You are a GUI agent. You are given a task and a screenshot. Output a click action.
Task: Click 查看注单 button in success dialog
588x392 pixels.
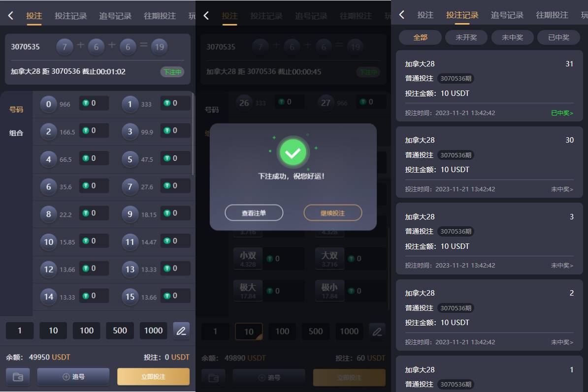254,212
